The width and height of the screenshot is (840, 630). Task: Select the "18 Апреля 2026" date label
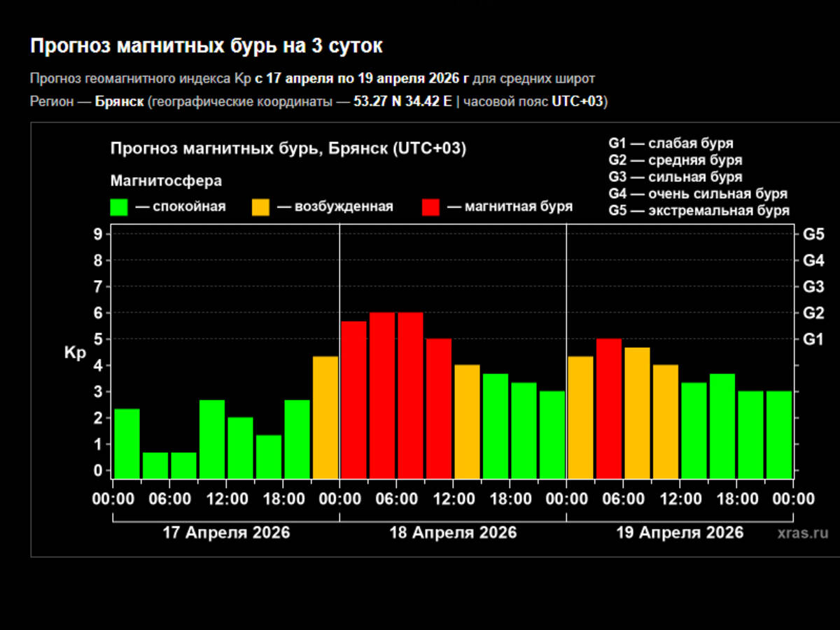[x=453, y=533]
